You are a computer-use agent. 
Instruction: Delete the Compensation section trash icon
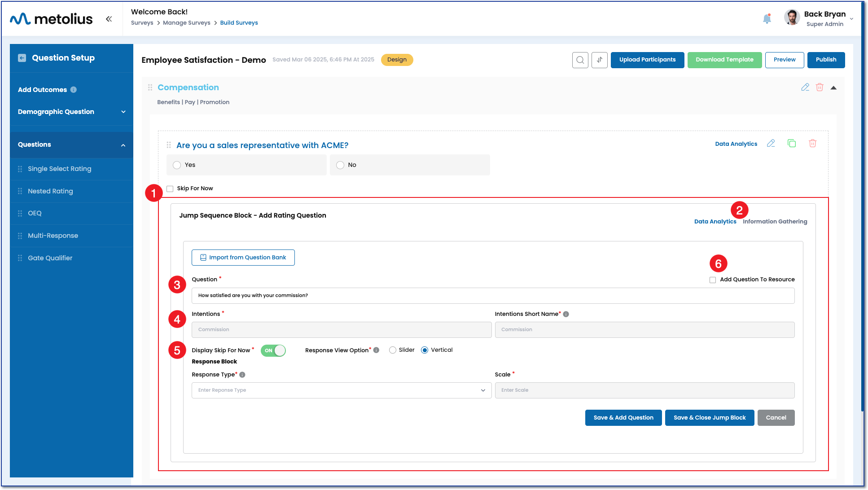click(820, 87)
